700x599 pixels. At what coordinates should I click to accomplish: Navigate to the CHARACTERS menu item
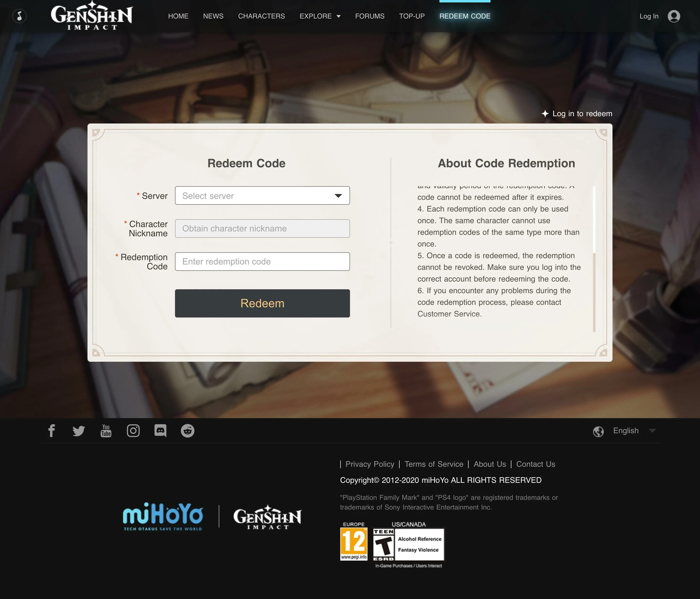262,16
